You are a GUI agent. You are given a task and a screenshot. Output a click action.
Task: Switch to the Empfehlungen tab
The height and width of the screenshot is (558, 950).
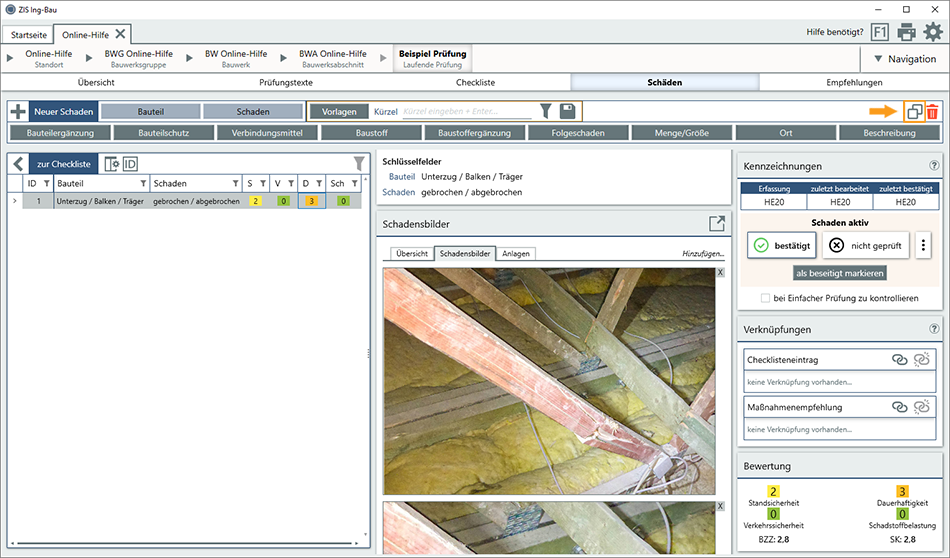(x=854, y=82)
